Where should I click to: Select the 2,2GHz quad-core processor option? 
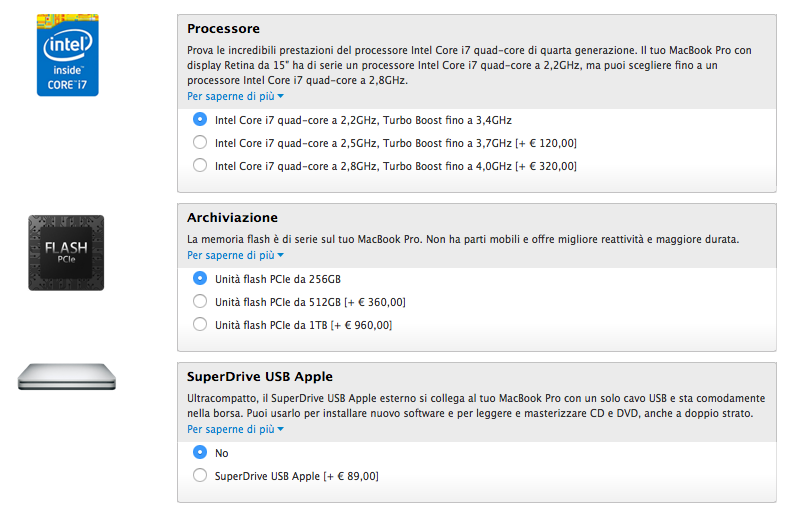tap(200, 119)
